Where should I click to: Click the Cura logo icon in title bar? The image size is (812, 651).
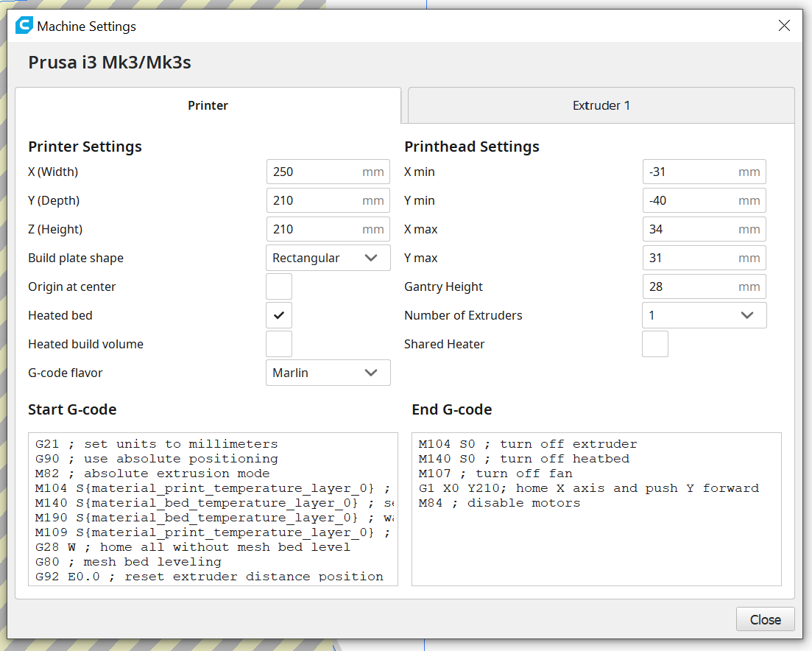(x=24, y=25)
